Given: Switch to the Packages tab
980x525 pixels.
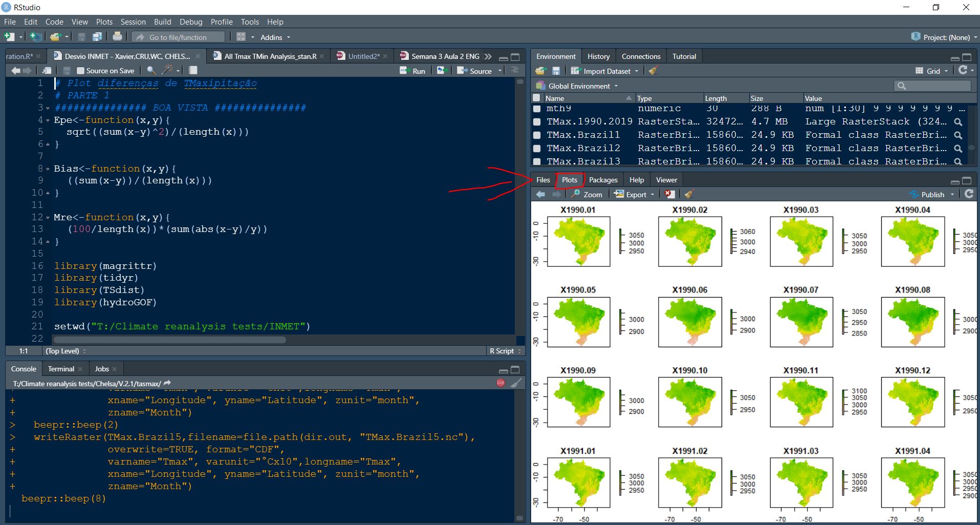Looking at the screenshot, I should 603,180.
